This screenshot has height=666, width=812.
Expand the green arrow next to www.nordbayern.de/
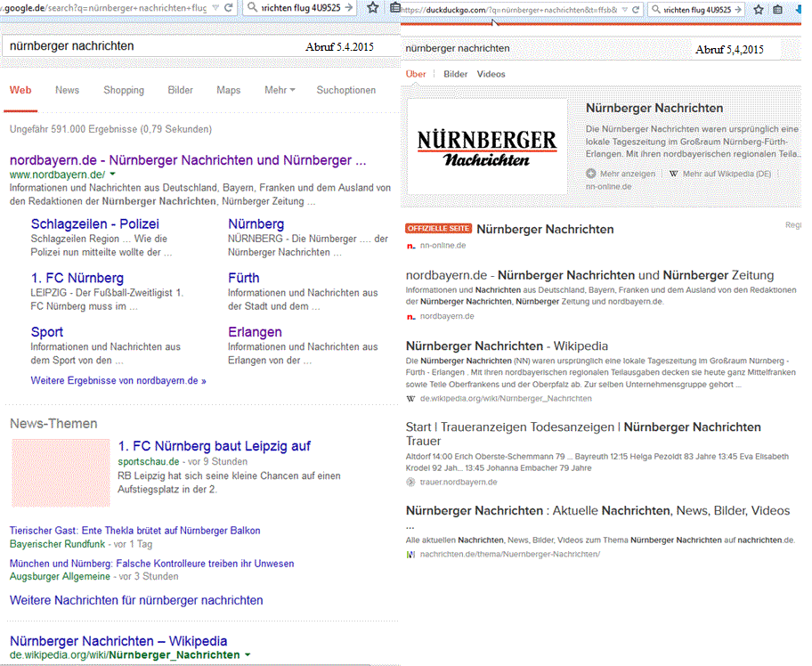(x=112, y=175)
